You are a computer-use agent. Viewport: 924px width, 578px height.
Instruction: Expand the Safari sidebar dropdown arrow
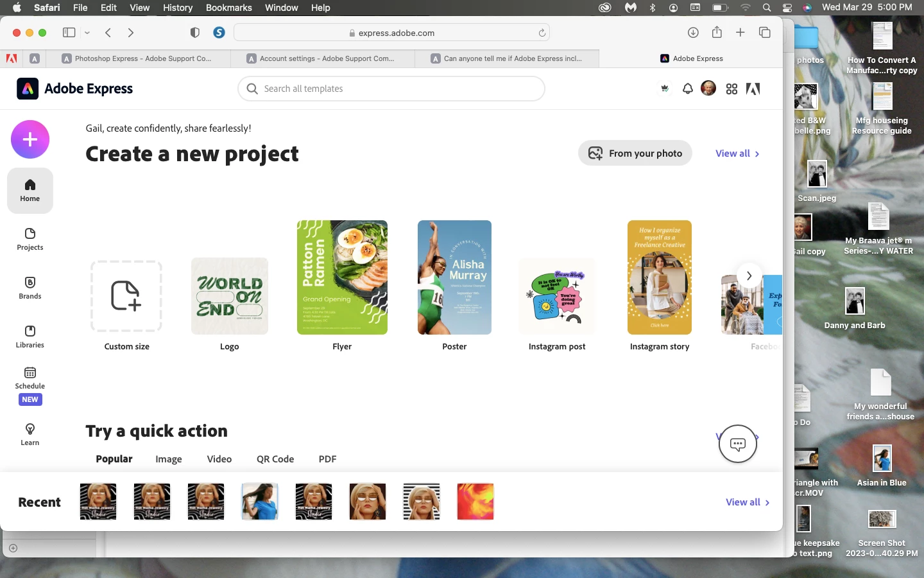click(x=87, y=33)
